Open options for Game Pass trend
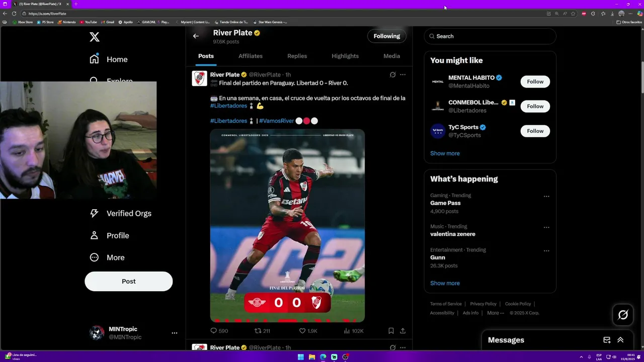Viewport: 644px width, 362px height. (546, 197)
